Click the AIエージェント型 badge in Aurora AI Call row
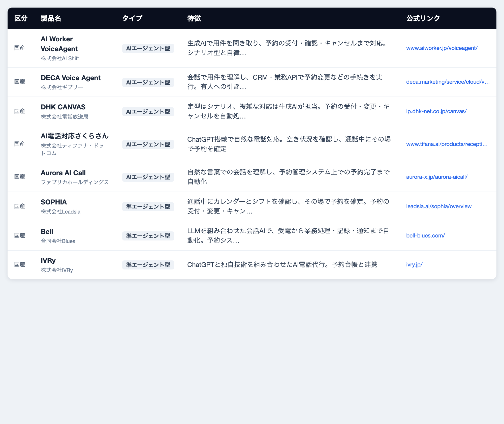This screenshot has height=424, width=504. pyautogui.click(x=148, y=177)
